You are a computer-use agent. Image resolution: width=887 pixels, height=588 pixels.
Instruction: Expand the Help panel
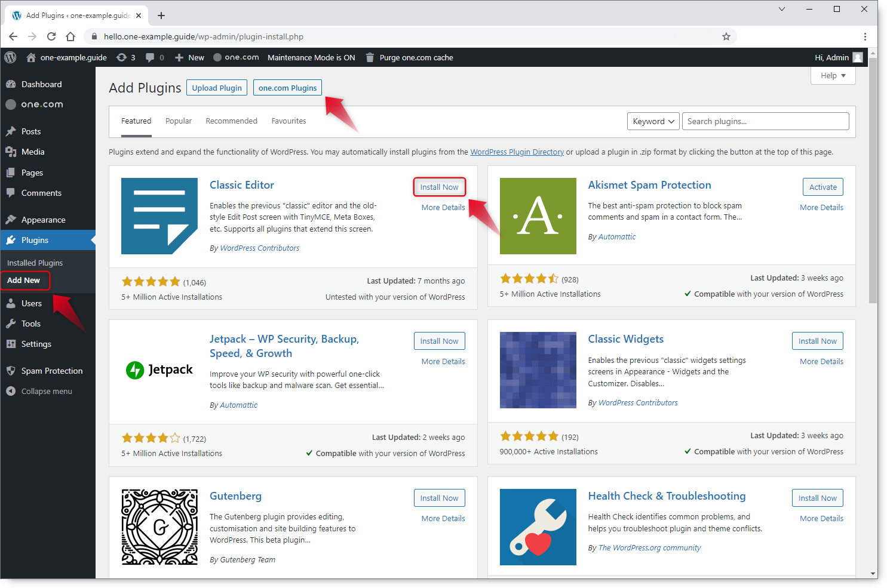click(833, 75)
